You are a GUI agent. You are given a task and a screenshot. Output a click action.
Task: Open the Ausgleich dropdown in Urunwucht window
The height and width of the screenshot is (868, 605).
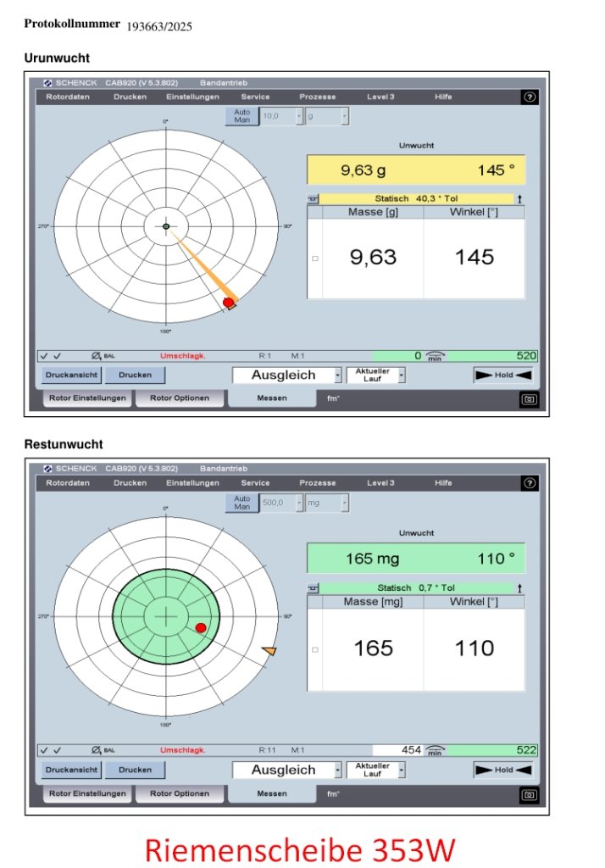338,376
